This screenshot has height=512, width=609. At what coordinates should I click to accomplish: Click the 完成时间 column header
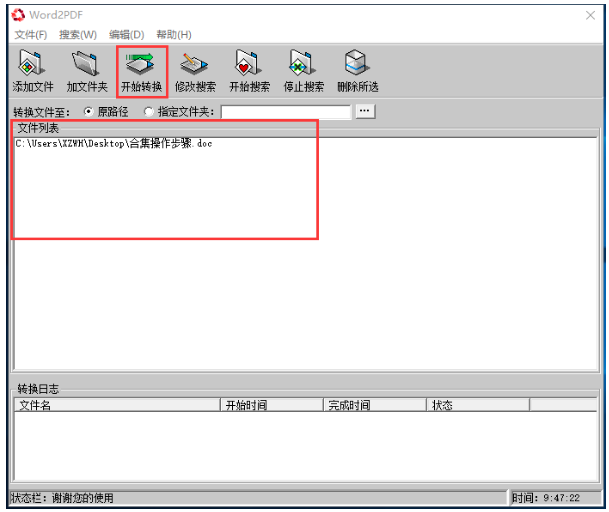tap(375, 405)
